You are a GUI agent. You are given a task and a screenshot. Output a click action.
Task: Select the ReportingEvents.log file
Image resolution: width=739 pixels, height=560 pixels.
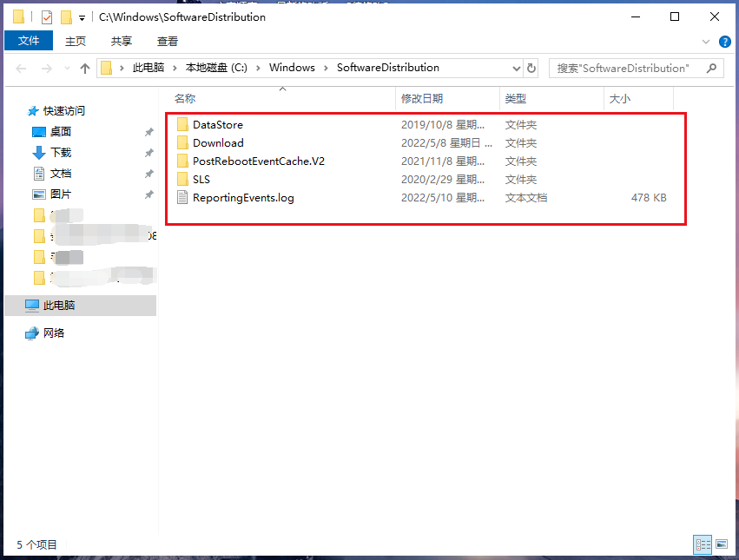coord(243,198)
